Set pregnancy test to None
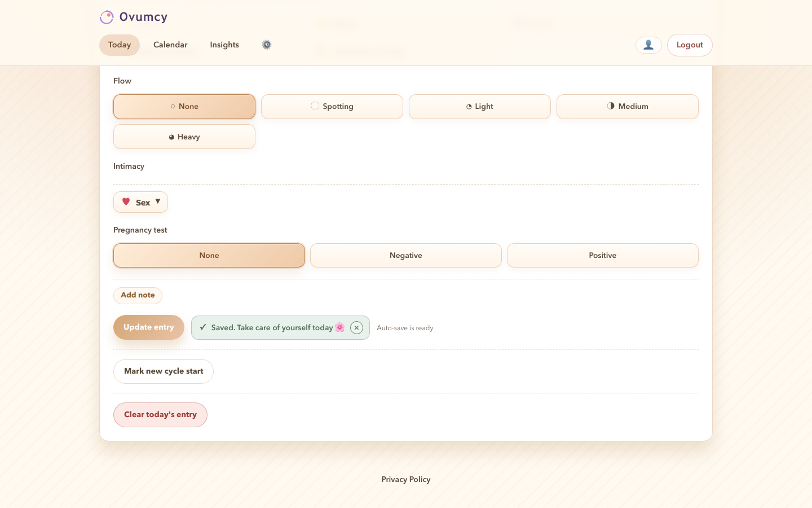Viewport: 812px width, 508px height. (x=209, y=256)
